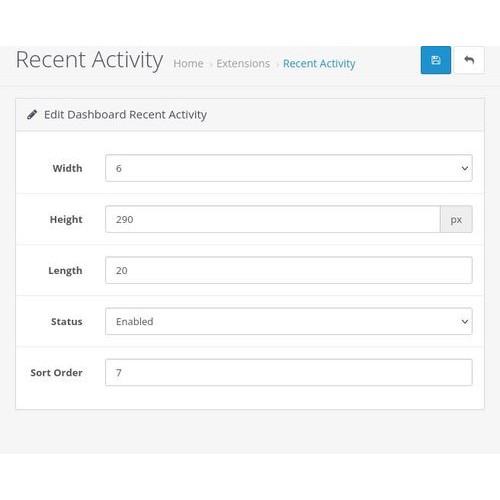
Task: Click the Sort Order field label
Action: click(x=56, y=373)
